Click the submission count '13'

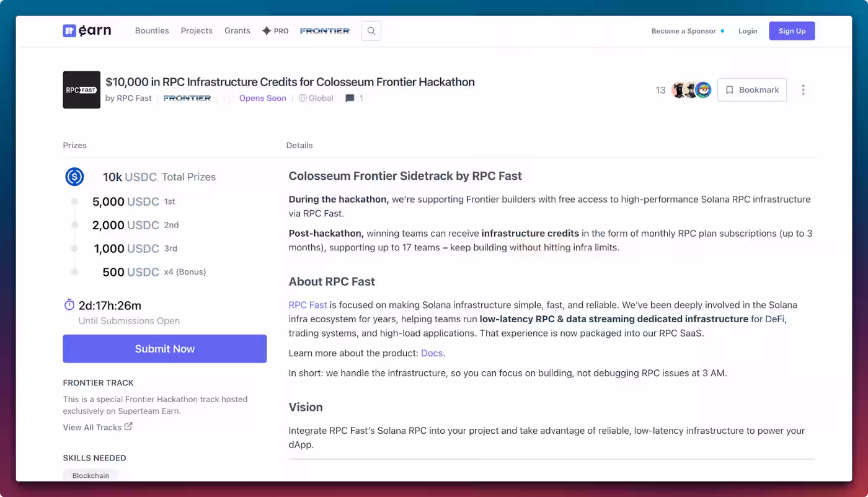[x=660, y=90]
